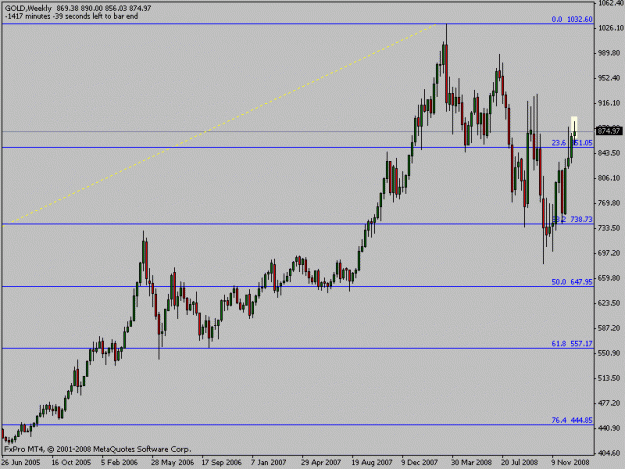Click the current price tag 874.97

(x=609, y=131)
